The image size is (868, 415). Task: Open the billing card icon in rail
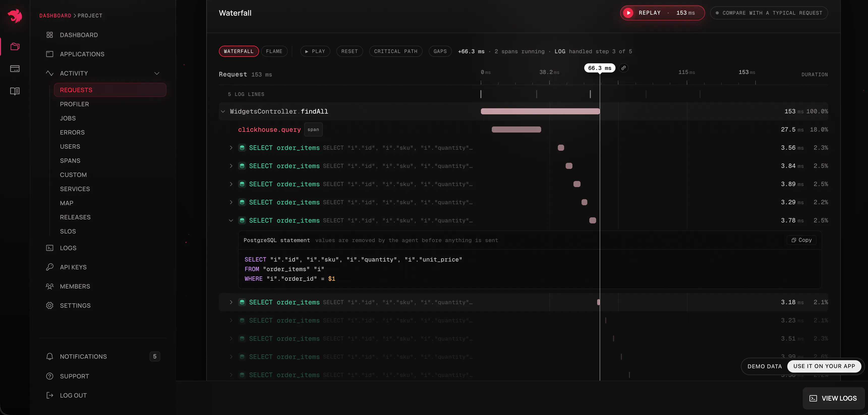15,69
